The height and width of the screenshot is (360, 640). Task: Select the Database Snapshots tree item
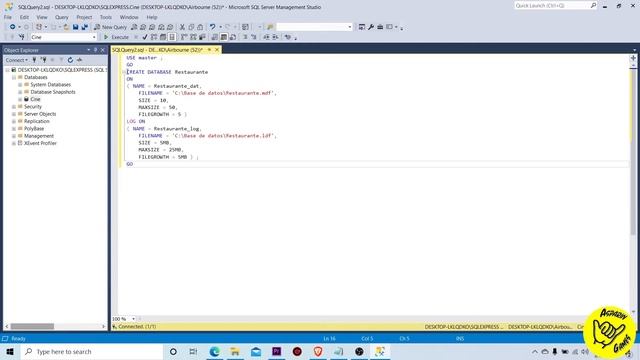53,92
